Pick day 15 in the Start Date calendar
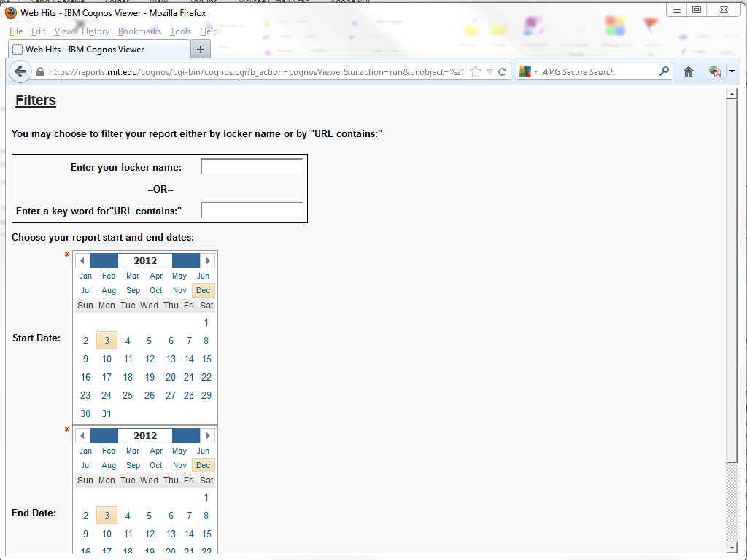The image size is (747, 560). coord(206,359)
